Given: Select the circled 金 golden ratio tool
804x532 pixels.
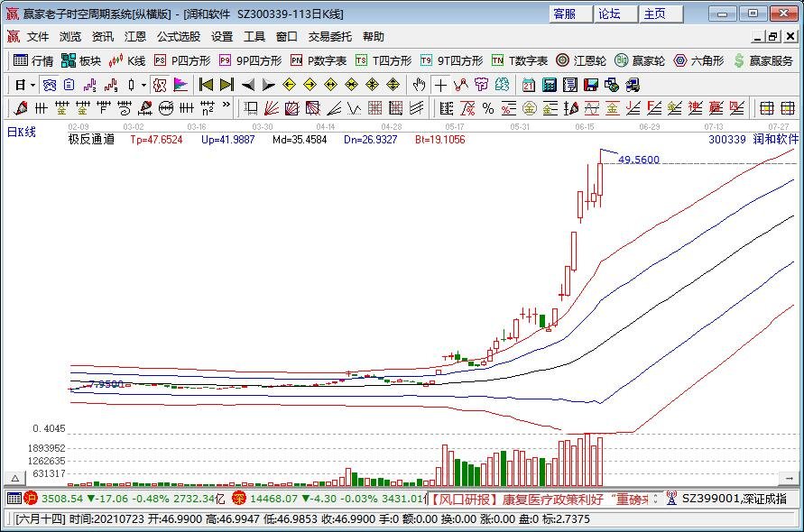Looking at the screenshot, I should pyautogui.click(x=529, y=108).
